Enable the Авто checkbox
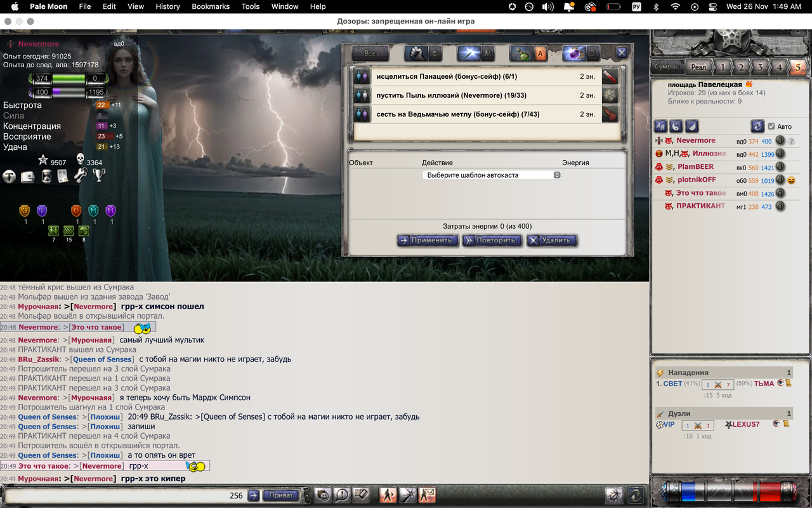The image size is (812, 508). [771, 126]
